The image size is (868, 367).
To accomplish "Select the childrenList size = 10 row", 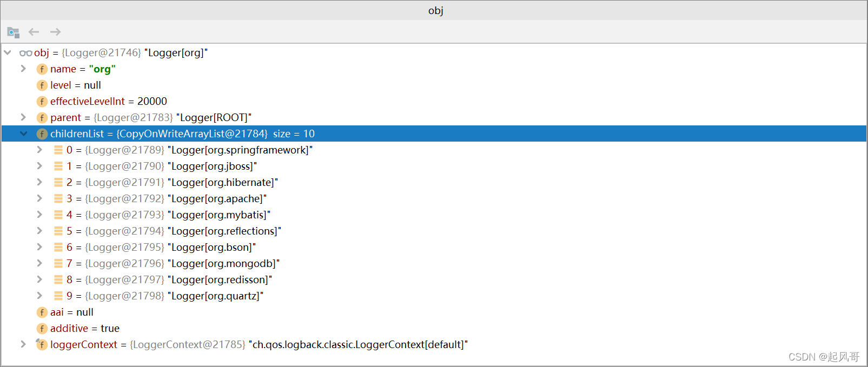I will coord(434,134).
